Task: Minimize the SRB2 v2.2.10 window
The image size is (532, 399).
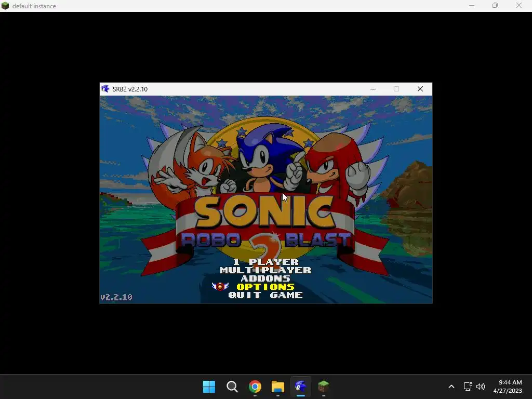Action: point(373,89)
